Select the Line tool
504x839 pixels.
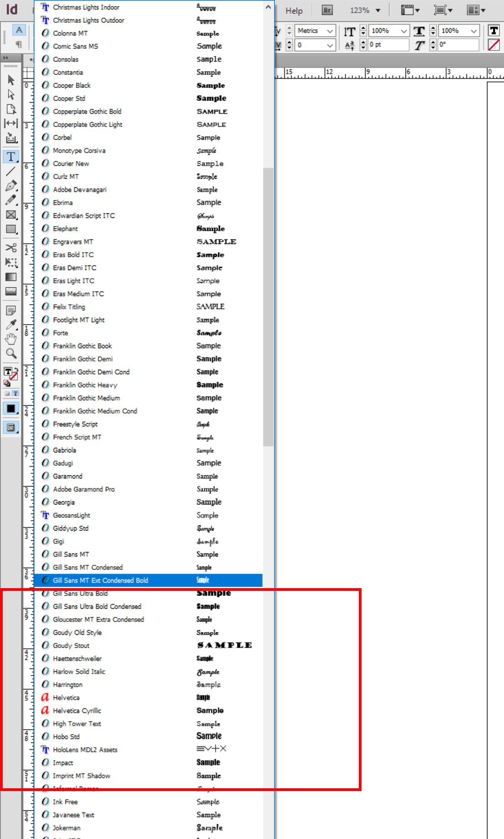pyautogui.click(x=11, y=171)
